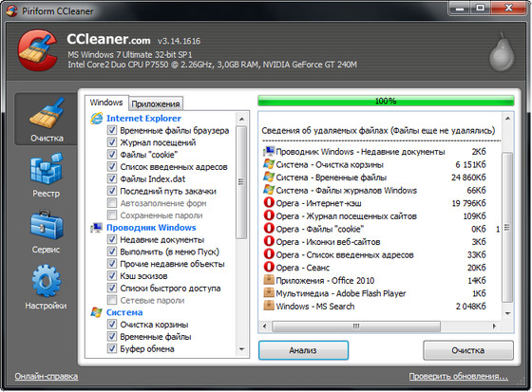Click box icon of Windows - MS Search

coord(269,306)
